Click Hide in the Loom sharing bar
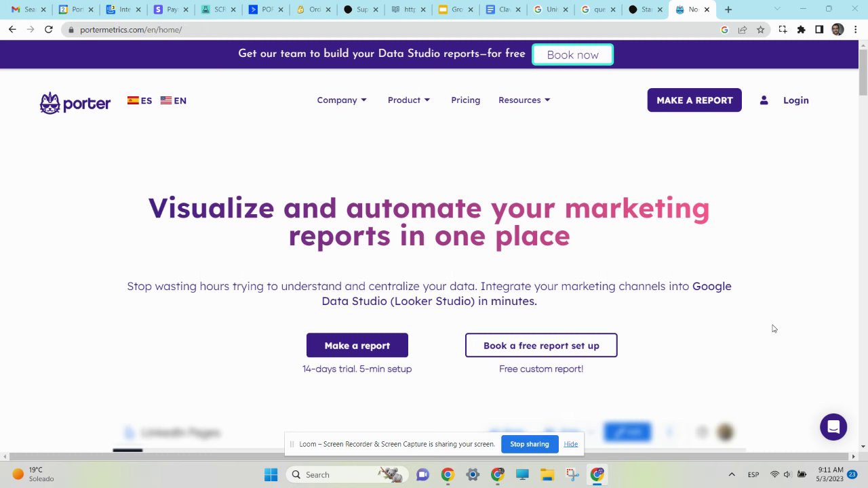 pos(571,444)
